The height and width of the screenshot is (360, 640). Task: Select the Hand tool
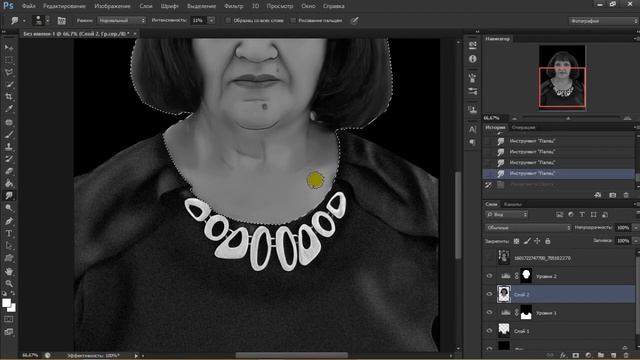click(9, 271)
